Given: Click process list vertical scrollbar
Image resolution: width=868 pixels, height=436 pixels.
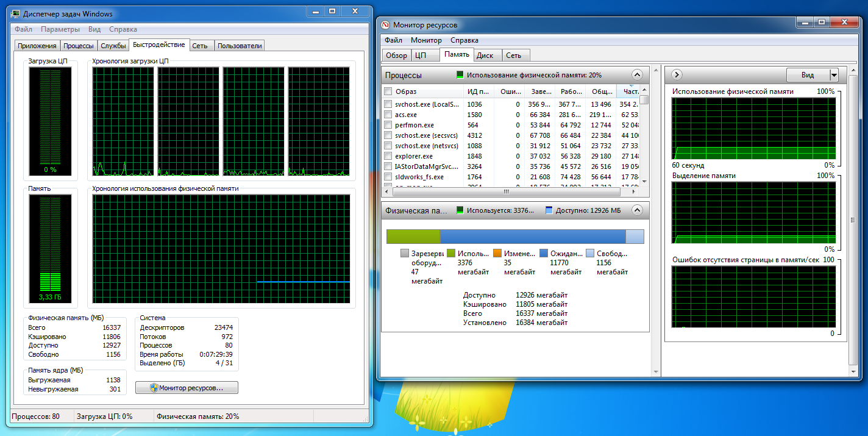Looking at the screenshot, I should click(x=644, y=136).
